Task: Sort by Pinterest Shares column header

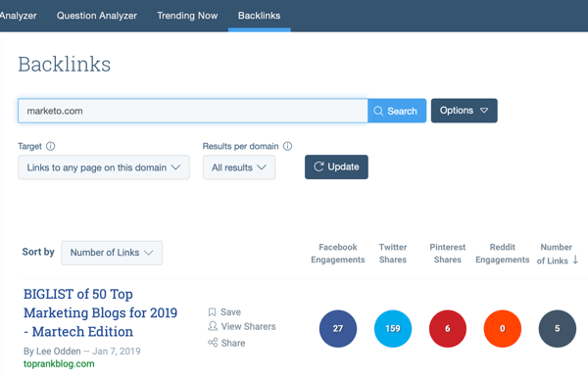Action: 448,254
